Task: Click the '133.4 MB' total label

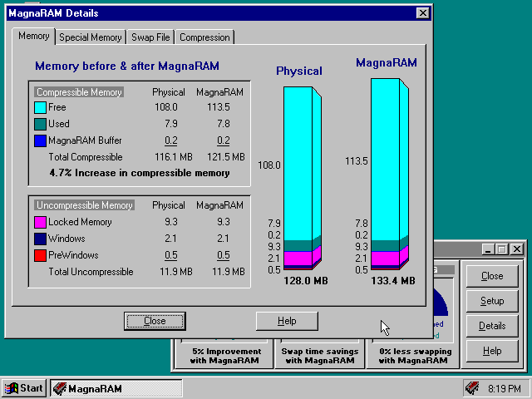Action: tap(393, 281)
